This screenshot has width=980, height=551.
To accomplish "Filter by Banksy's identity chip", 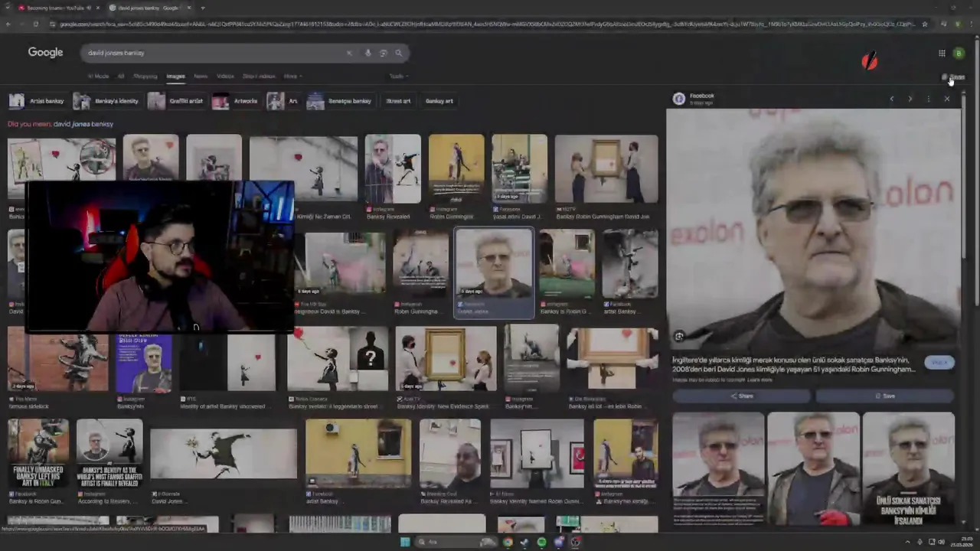I will click(106, 101).
